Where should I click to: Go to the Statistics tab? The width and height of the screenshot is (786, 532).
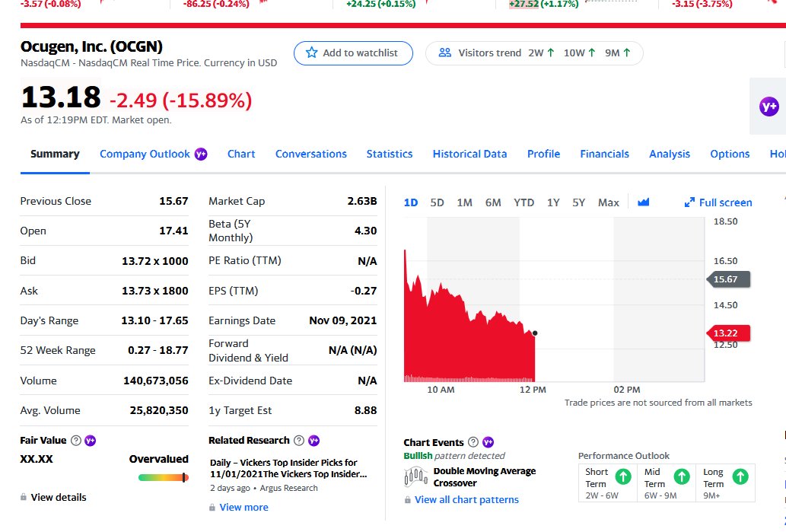click(x=390, y=154)
